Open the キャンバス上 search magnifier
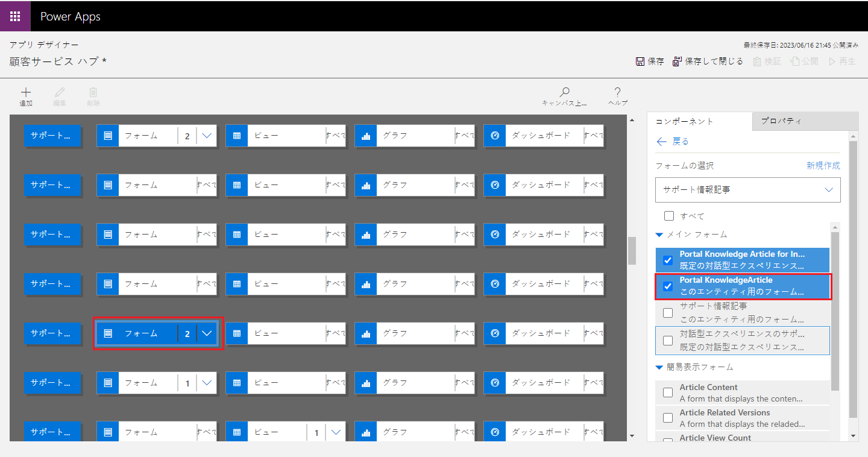 [x=564, y=92]
